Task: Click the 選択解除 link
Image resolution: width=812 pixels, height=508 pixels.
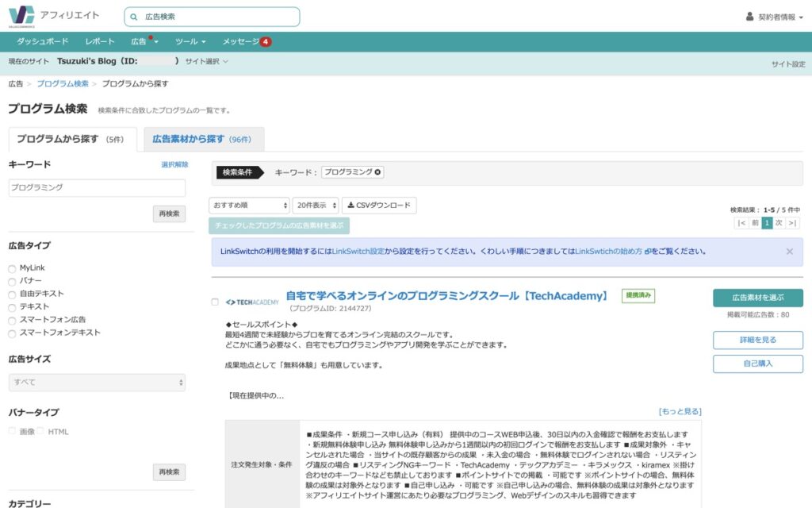Action: point(175,165)
